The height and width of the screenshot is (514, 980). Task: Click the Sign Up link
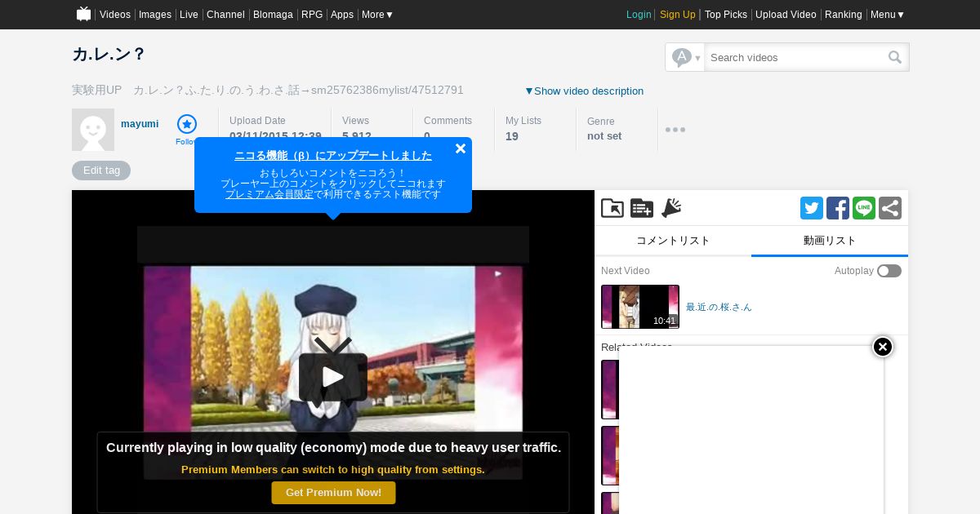click(678, 15)
